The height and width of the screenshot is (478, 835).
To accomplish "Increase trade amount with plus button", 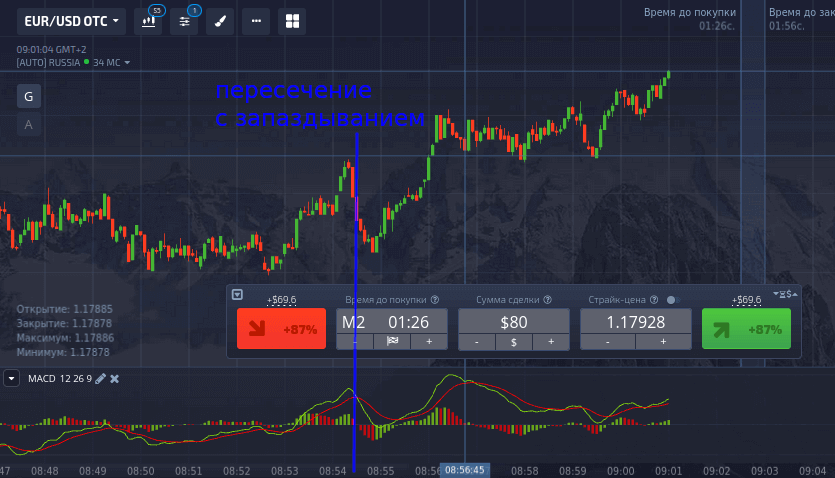I will (x=550, y=342).
